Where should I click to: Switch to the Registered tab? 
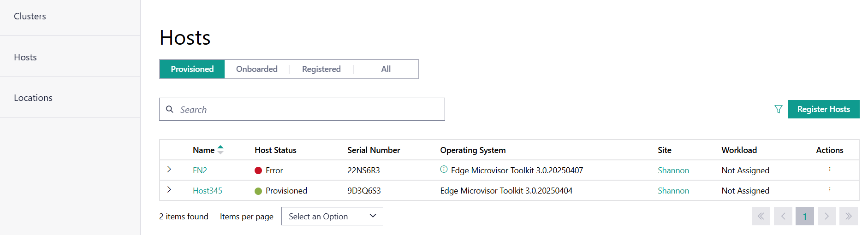pyautogui.click(x=321, y=69)
